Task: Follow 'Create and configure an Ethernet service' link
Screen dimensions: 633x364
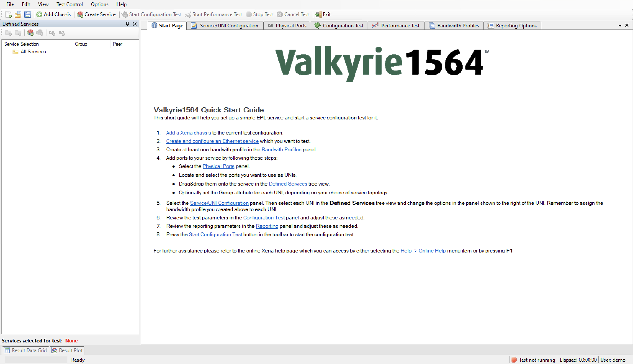Action: 212,141
